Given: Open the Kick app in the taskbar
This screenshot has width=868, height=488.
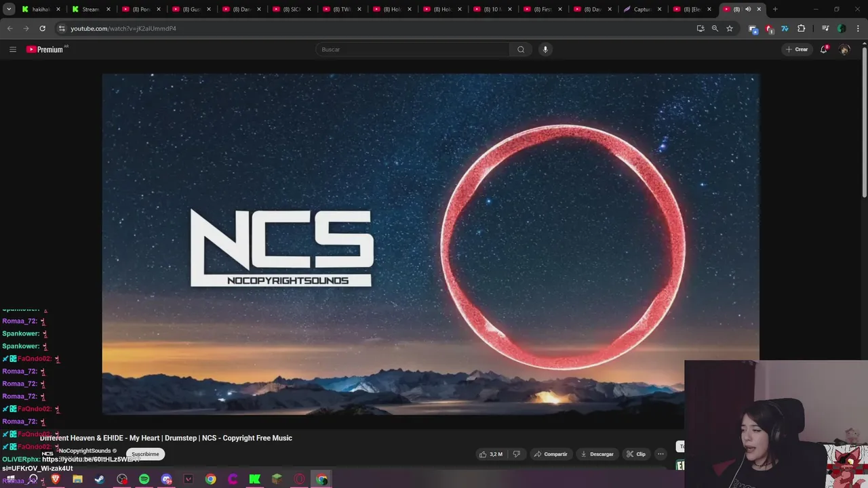Looking at the screenshot, I should (x=254, y=479).
